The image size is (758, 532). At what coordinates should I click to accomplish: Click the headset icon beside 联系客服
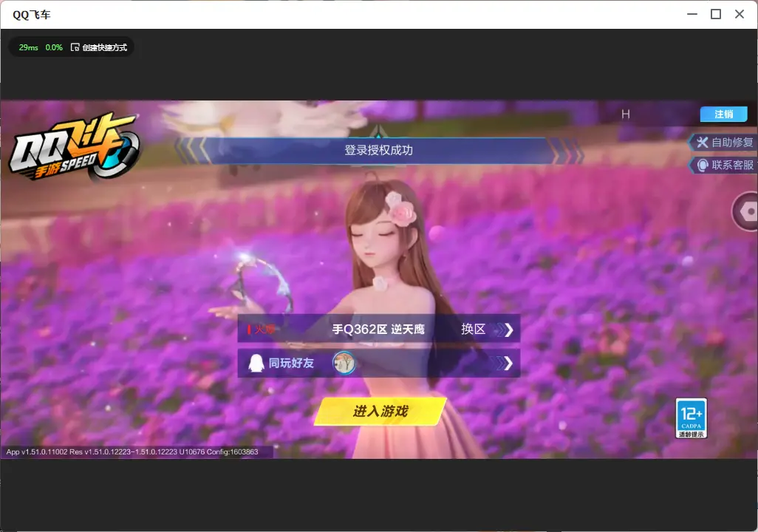point(703,166)
